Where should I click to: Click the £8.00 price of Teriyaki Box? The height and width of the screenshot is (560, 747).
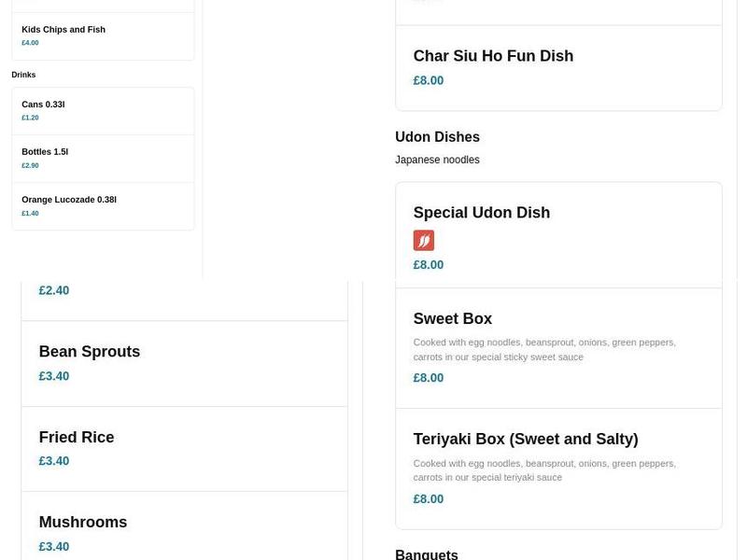(x=428, y=498)
